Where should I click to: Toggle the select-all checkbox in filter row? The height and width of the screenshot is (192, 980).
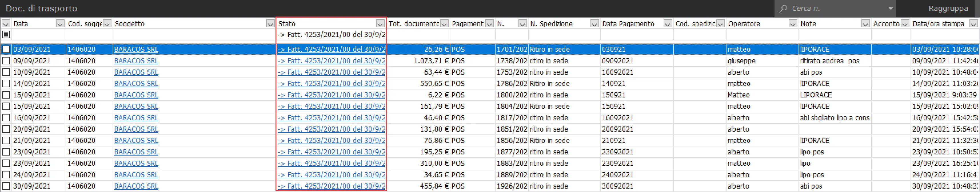[6, 34]
